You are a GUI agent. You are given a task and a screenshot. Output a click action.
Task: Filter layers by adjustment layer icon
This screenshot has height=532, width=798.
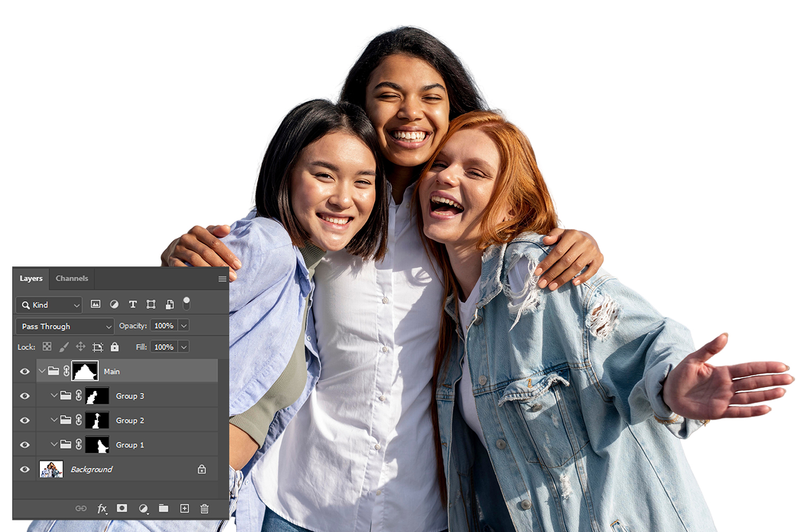[x=114, y=304]
